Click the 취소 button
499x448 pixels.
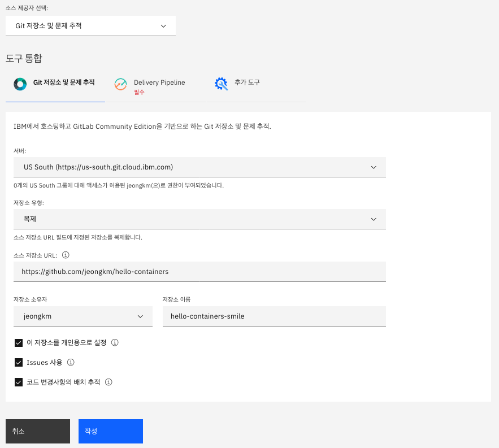38,431
